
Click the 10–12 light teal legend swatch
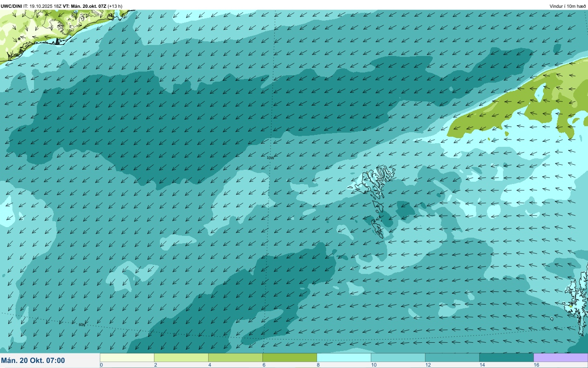(x=398, y=357)
